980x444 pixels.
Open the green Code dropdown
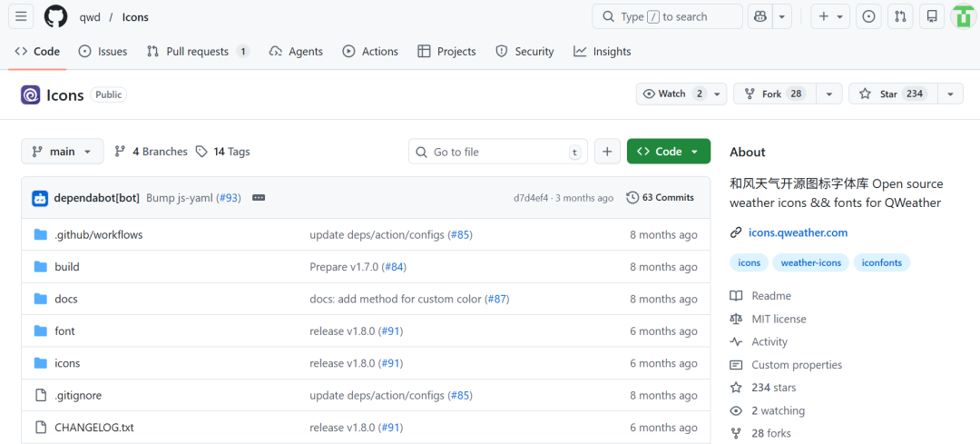click(668, 152)
